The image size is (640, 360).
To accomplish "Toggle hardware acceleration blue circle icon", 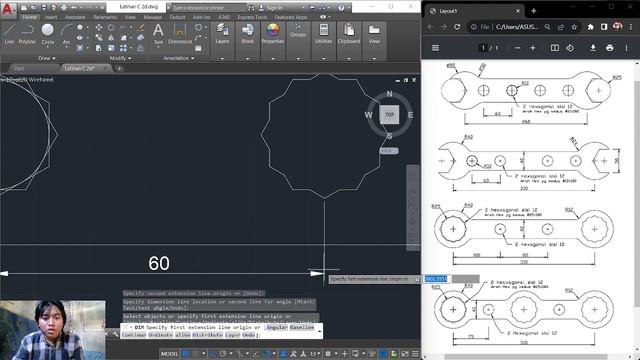I will [384, 353].
